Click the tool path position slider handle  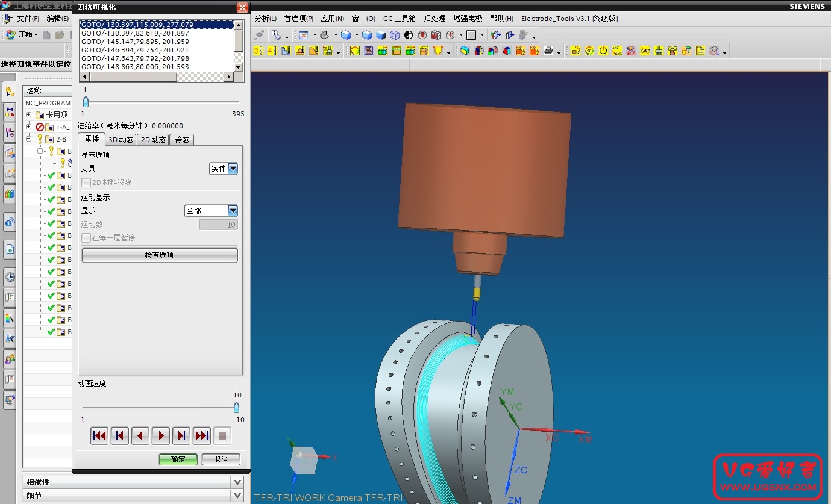86,102
